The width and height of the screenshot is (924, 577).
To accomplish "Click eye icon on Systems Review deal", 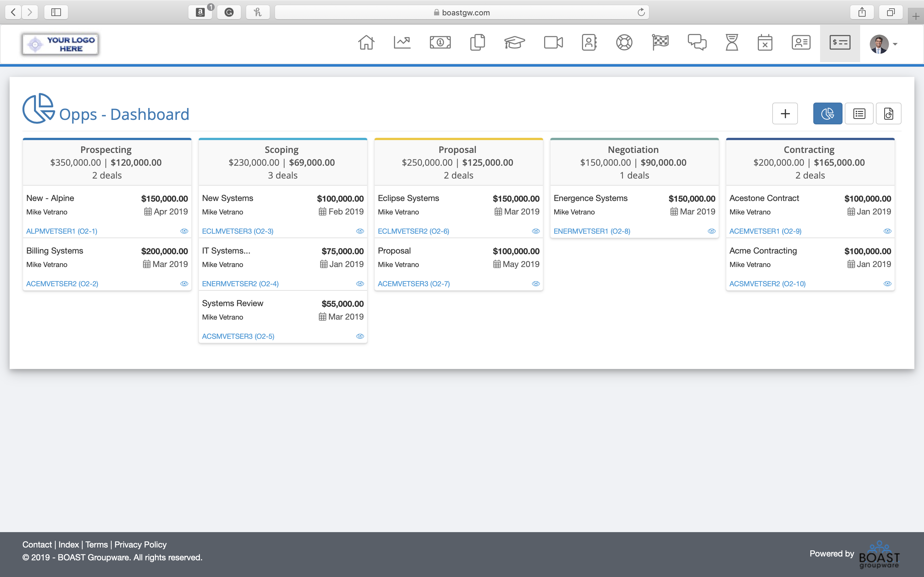I will [360, 336].
